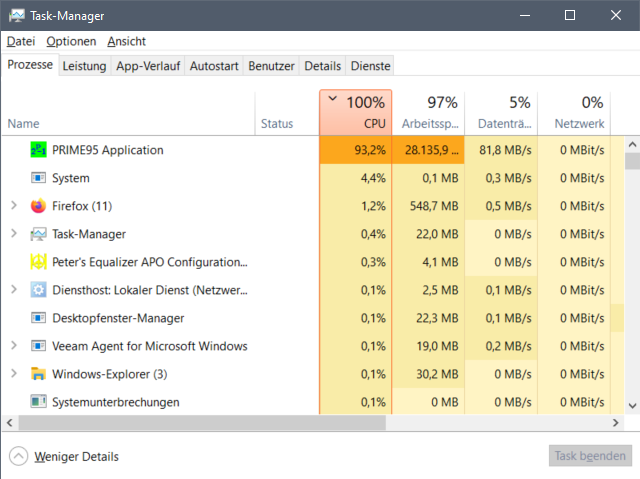Sort by the Netzwerk column header
640x479 pixels.
point(574,113)
